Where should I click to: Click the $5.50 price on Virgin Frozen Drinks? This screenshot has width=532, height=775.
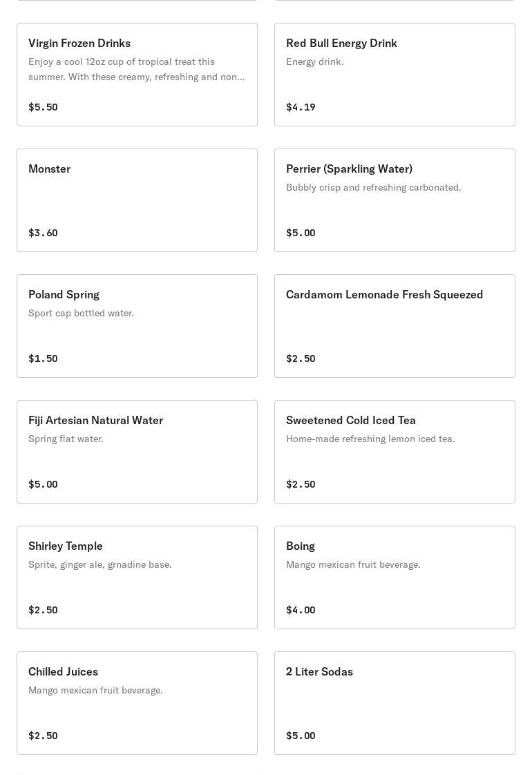43,107
